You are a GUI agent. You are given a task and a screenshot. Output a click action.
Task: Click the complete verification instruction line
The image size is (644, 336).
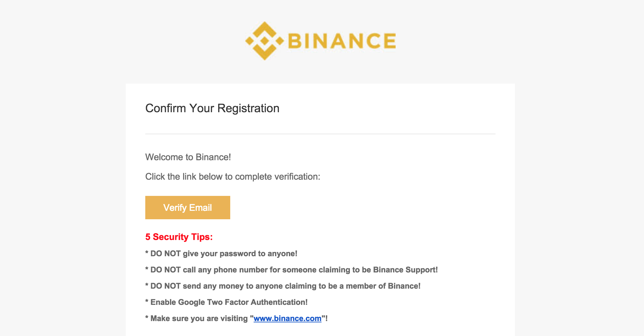233,177
